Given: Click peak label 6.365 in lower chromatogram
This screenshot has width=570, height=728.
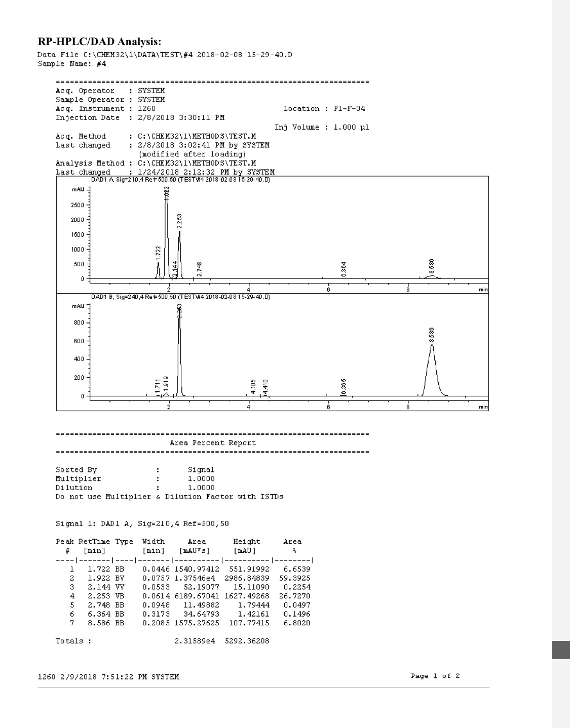Looking at the screenshot, I should point(344,386).
